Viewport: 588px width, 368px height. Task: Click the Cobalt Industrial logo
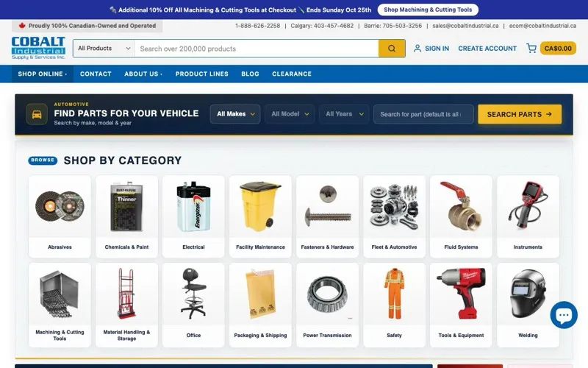pos(38,48)
